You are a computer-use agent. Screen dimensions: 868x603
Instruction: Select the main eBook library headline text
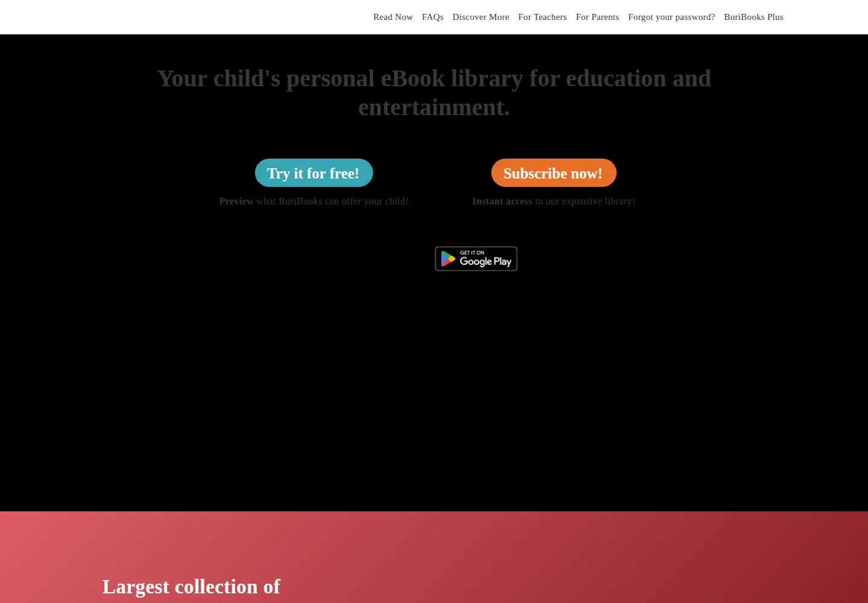[x=434, y=93]
